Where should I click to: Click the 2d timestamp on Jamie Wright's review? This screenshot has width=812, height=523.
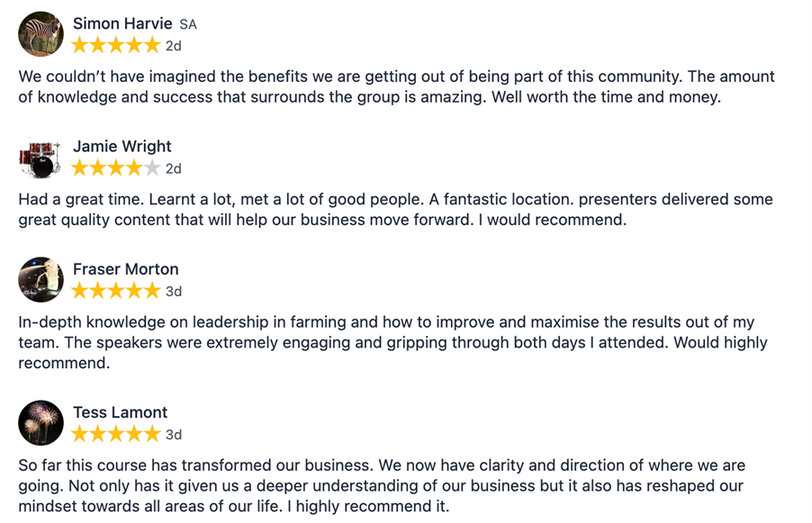[x=174, y=168]
